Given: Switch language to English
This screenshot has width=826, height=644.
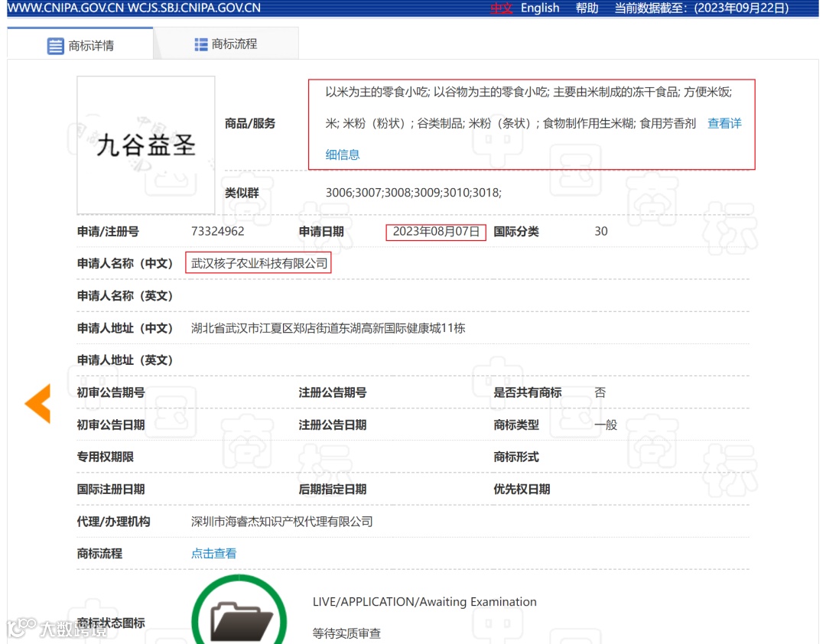Looking at the screenshot, I should (540, 8).
